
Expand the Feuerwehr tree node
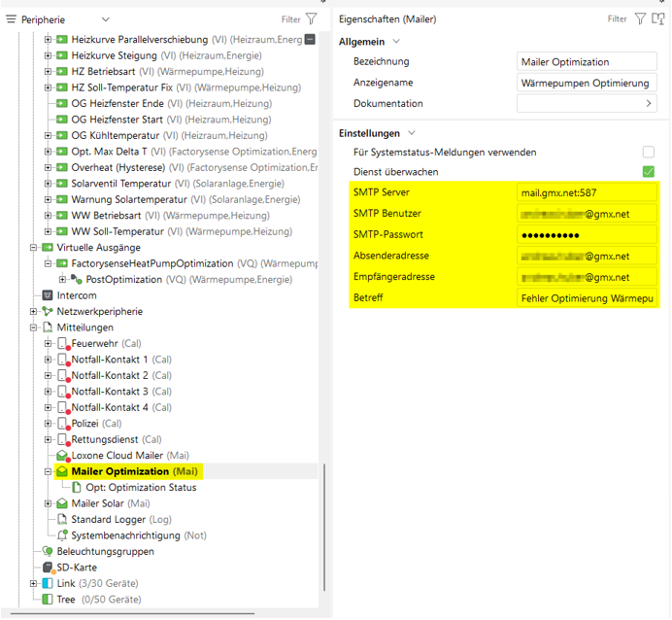click(48, 344)
